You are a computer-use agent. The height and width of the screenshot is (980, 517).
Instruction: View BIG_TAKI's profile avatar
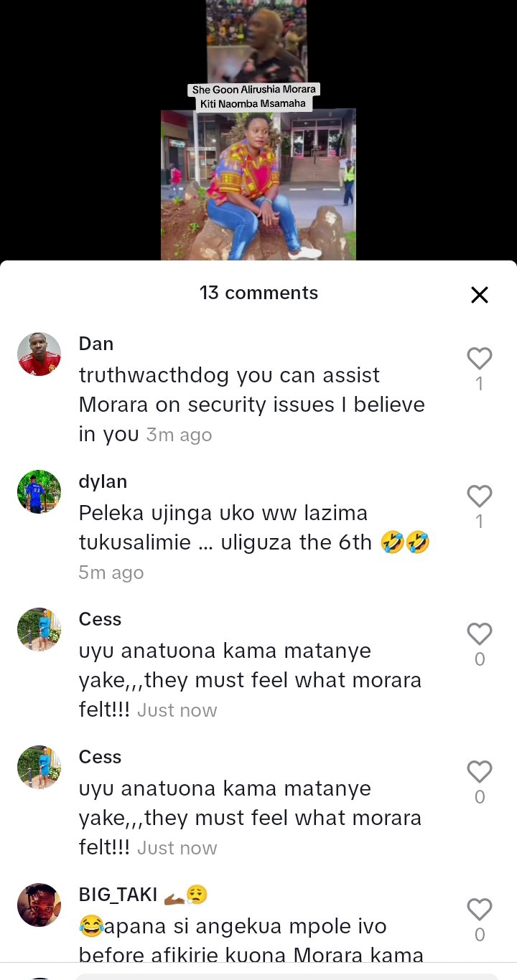(x=39, y=905)
